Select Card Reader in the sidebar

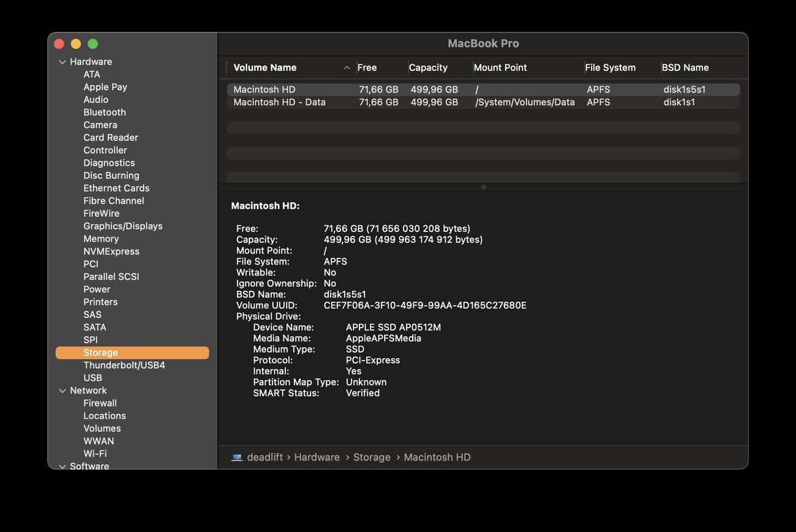click(x=111, y=138)
